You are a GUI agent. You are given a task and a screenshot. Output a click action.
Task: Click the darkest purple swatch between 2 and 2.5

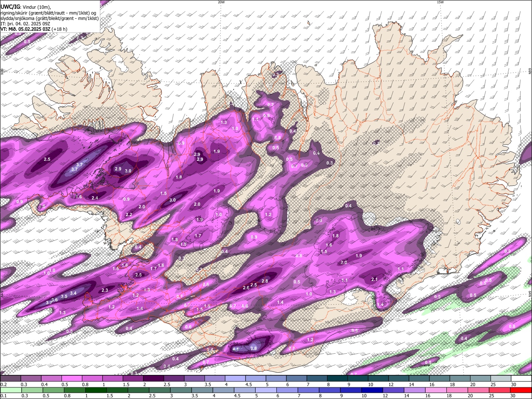pos(153,379)
